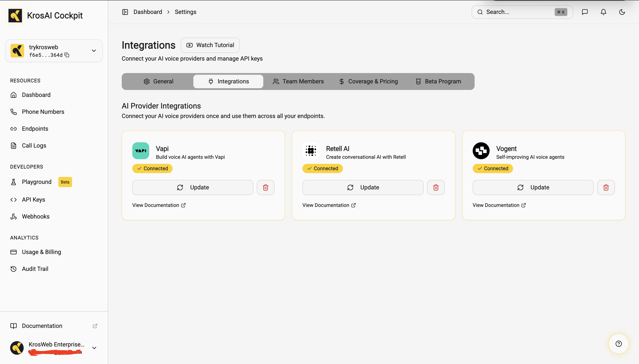Open notifications from the bell icon
The width and height of the screenshot is (639, 364).
(603, 12)
